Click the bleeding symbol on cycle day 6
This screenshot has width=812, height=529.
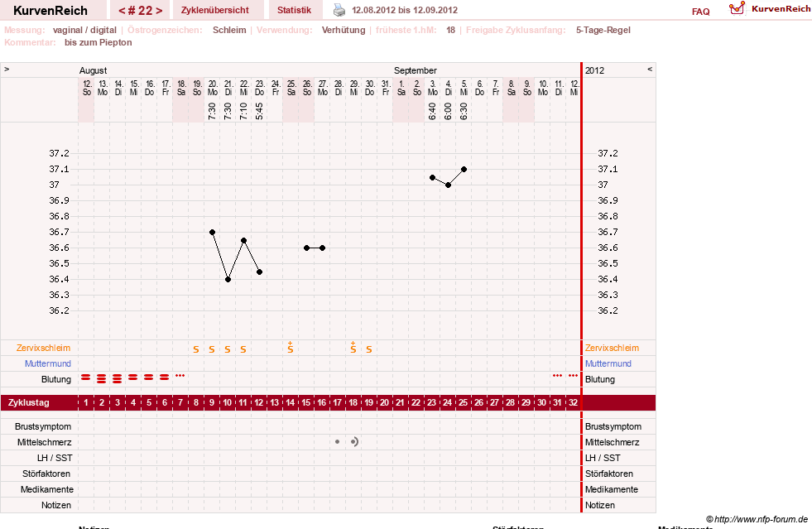coord(164,378)
